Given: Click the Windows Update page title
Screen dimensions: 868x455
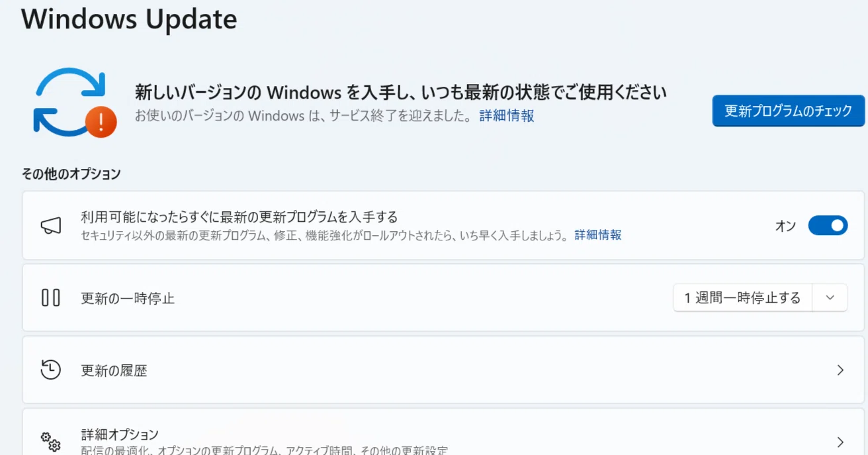Looking at the screenshot, I should (129, 19).
